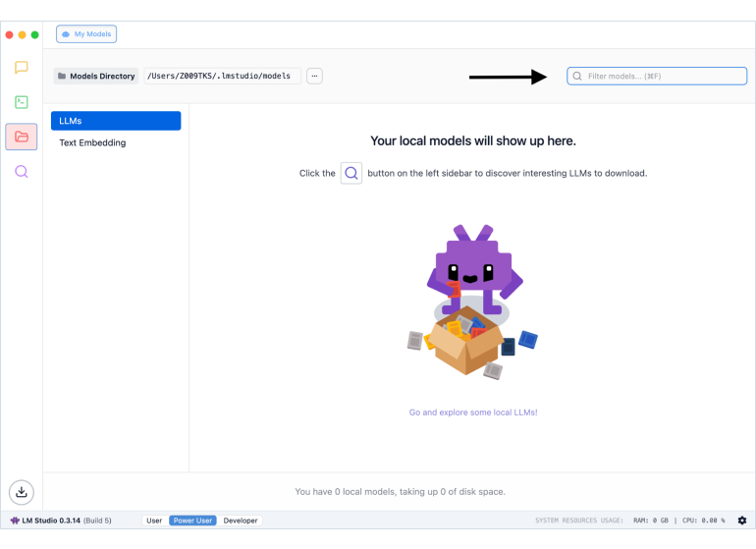The image size is (756, 549).
Task: Open settings with the gear icon
Action: click(x=742, y=521)
